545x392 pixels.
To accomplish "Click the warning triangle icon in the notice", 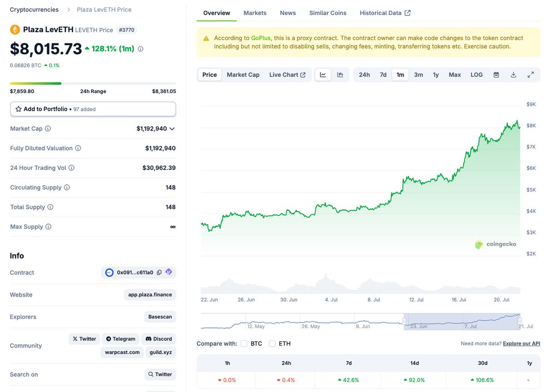I will pyautogui.click(x=206, y=39).
